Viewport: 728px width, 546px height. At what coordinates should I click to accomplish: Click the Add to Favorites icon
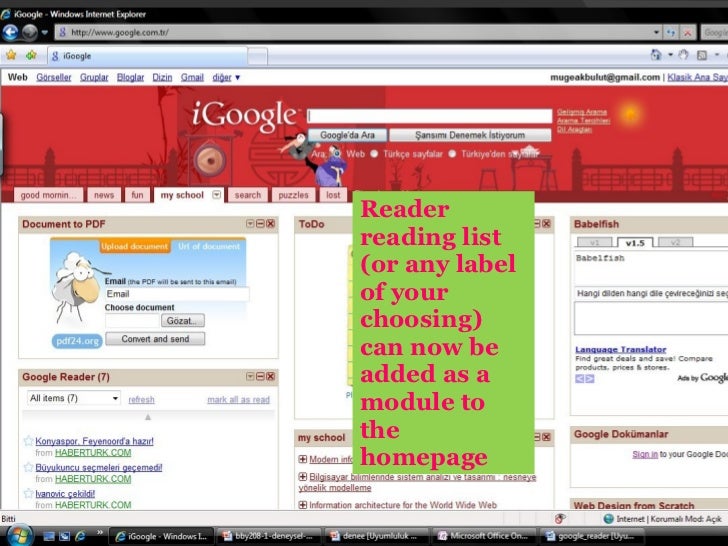(x=31, y=56)
